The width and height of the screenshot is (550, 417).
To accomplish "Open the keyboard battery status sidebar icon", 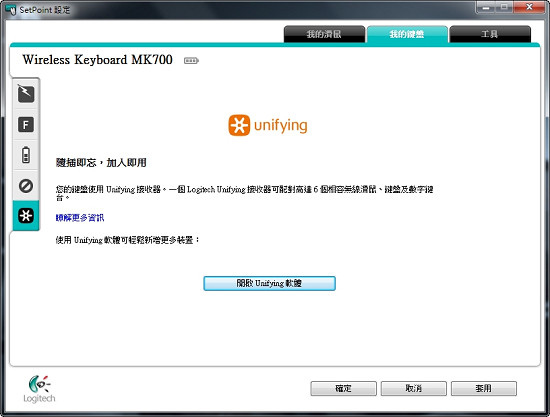I will click(26, 155).
